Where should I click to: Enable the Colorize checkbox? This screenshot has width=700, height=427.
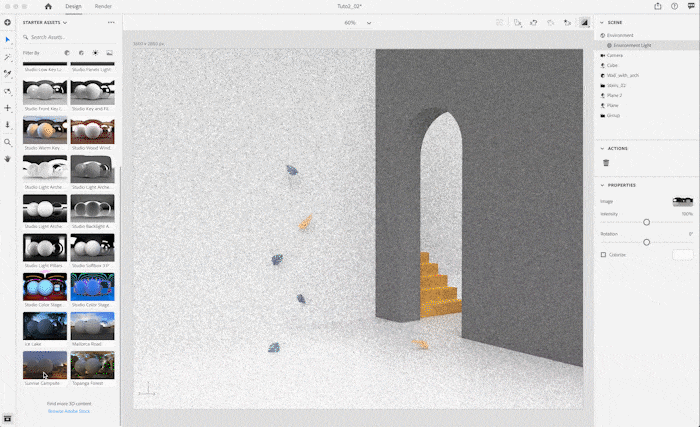pos(603,255)
